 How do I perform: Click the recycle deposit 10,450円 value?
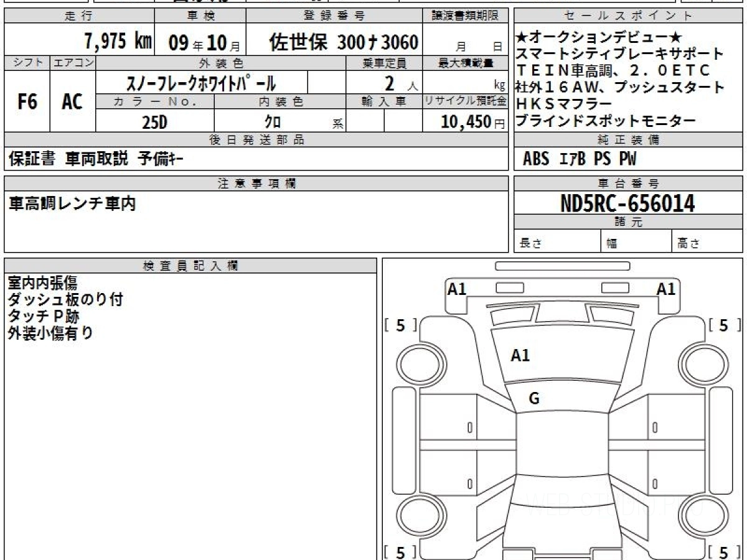pos(466,123)
